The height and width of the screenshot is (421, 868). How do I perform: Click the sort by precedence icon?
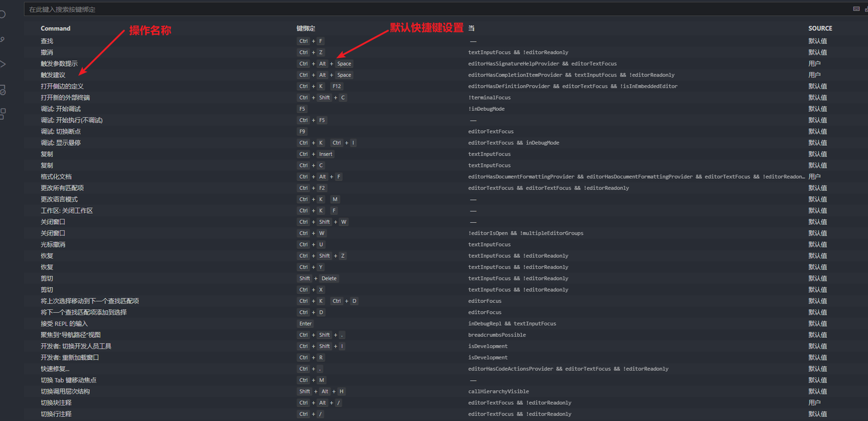(x=866, y=10)
